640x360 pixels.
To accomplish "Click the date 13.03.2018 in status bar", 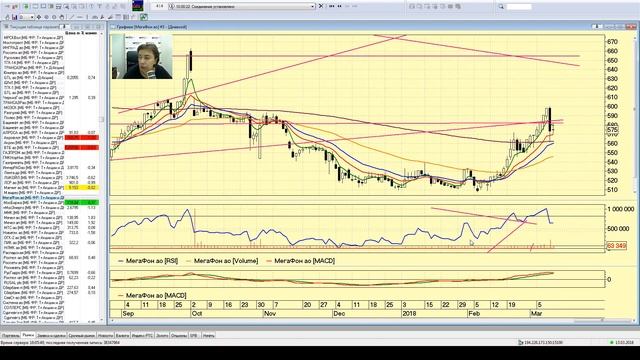I will 624,342.
